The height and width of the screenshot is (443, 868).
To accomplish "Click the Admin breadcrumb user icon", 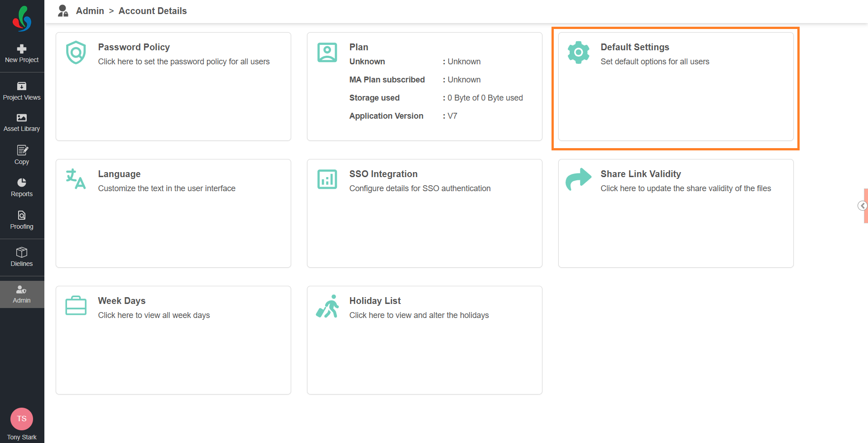I will point(63,11).
